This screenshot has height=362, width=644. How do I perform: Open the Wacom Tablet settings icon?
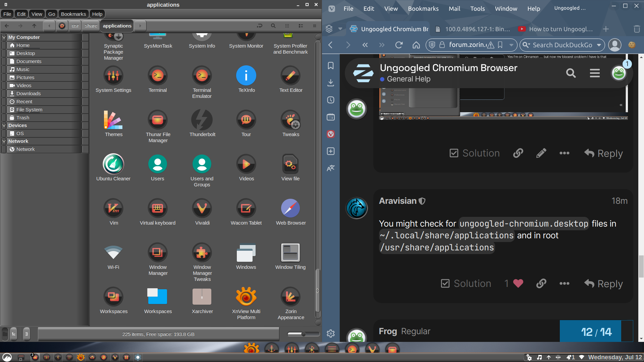pyautogui.click(x=246, y=208)
